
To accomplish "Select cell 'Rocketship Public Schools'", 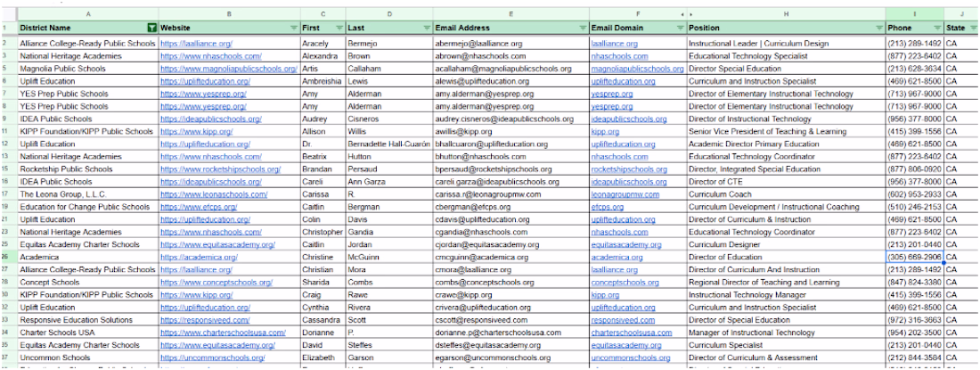I will click(87, 169).
